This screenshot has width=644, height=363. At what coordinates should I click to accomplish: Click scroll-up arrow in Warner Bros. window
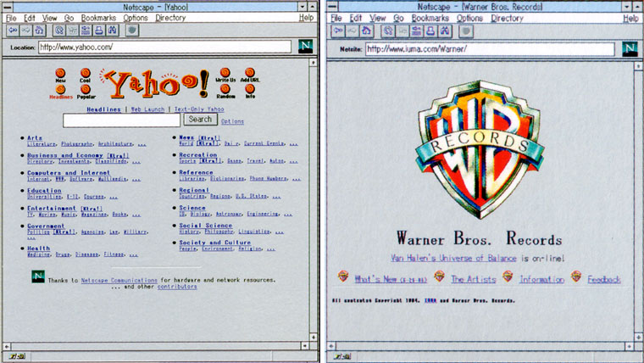tap(638, 66)
